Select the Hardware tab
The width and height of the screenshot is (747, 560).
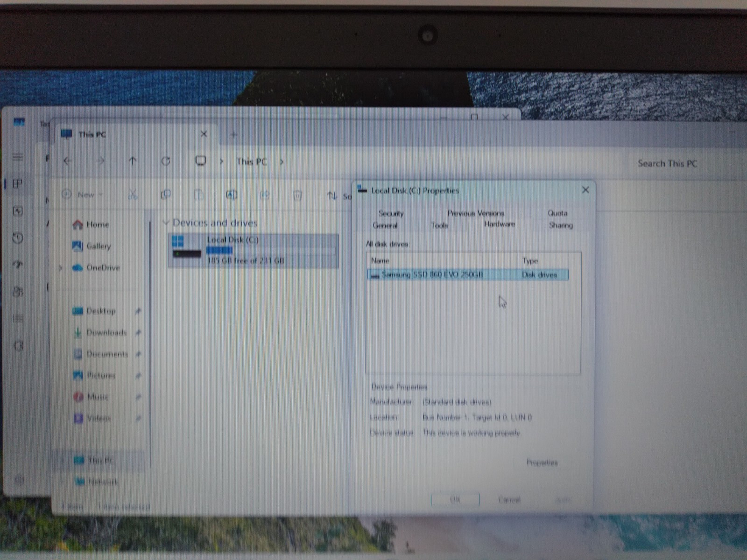click(x=499, y=224)
